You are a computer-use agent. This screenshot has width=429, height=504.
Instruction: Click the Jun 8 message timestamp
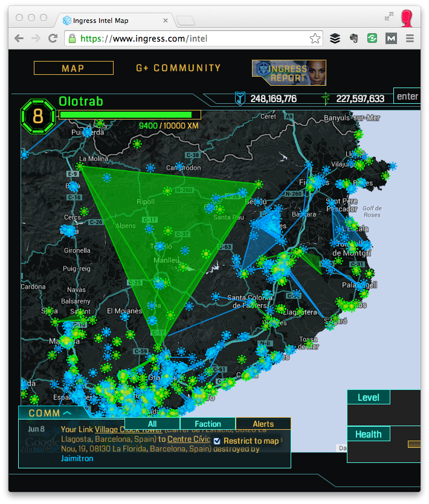pyautogui.click(x=36, y=429)
